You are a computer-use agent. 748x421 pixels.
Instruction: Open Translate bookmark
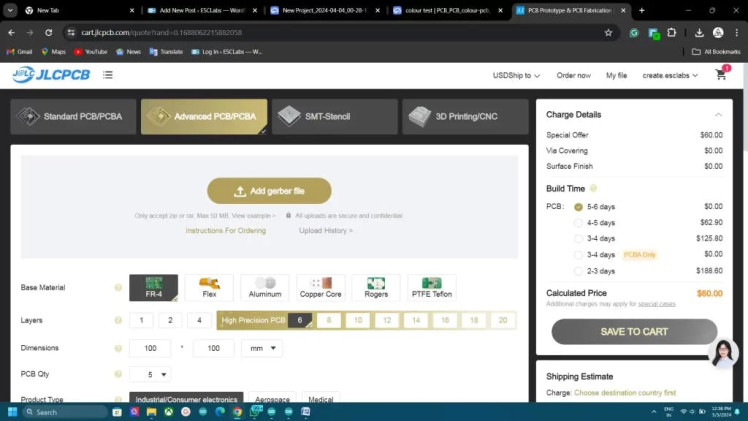[x=166, y=51]
